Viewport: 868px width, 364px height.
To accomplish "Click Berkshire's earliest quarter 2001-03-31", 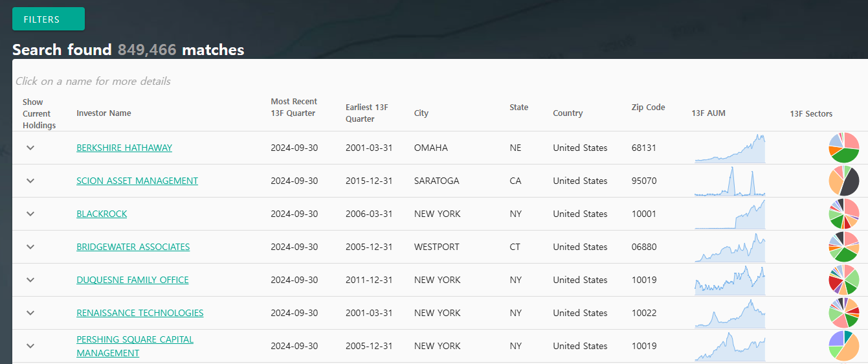I will (x=369, y=148).
